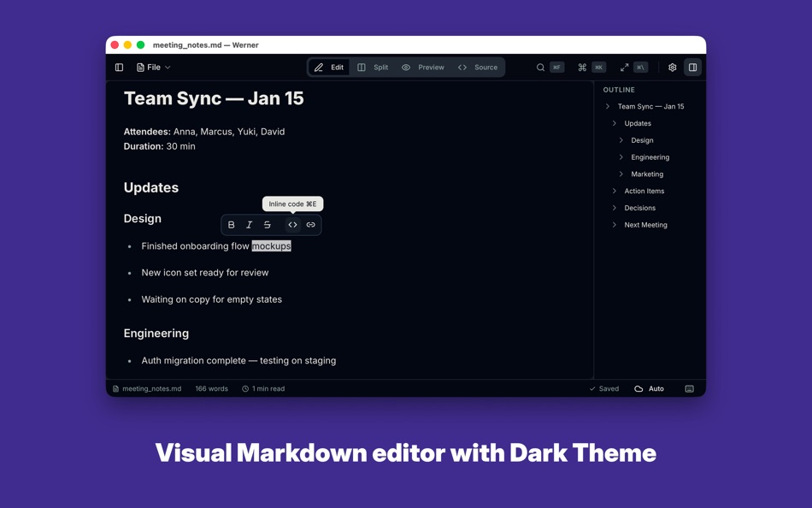Image resolution: width=812 pixels, height=508 pixels.
Task: Switch to Preview mode tab
Action: click(423, 68)
